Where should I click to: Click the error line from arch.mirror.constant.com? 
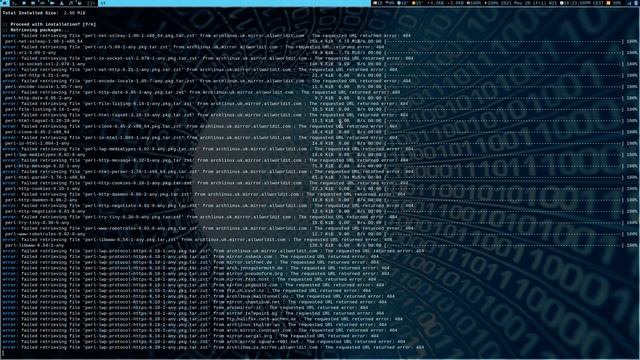coord(200,331)
